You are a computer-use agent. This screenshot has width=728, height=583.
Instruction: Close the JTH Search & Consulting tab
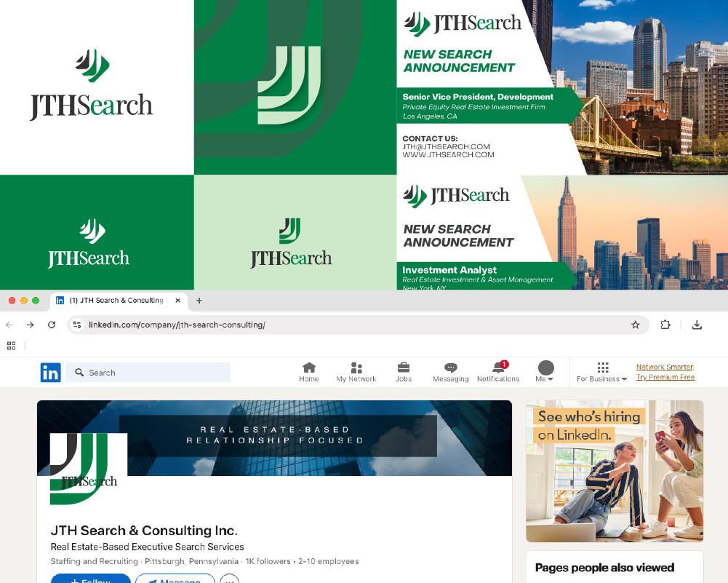pyautogui.click(x=178, y=301)
